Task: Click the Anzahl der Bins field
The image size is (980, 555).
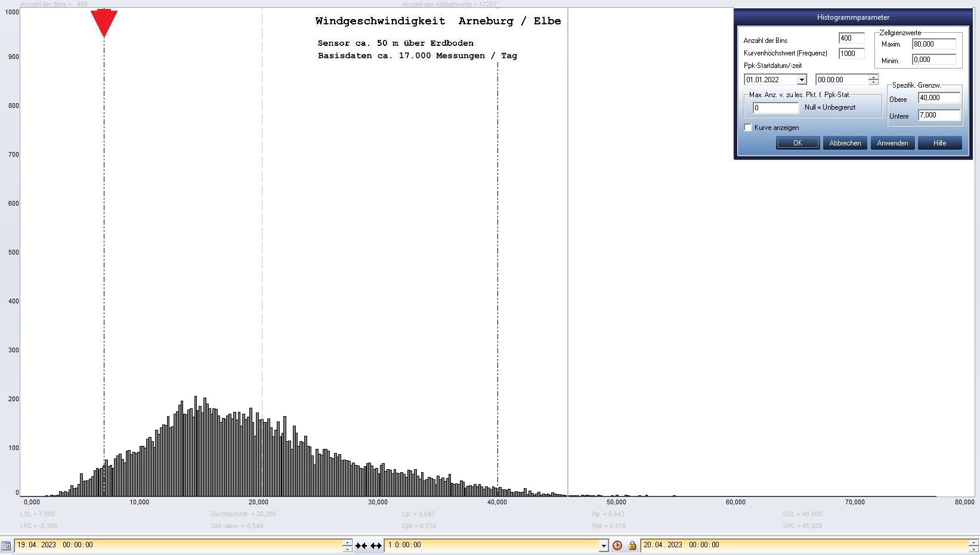Action: tap(851, 38)
